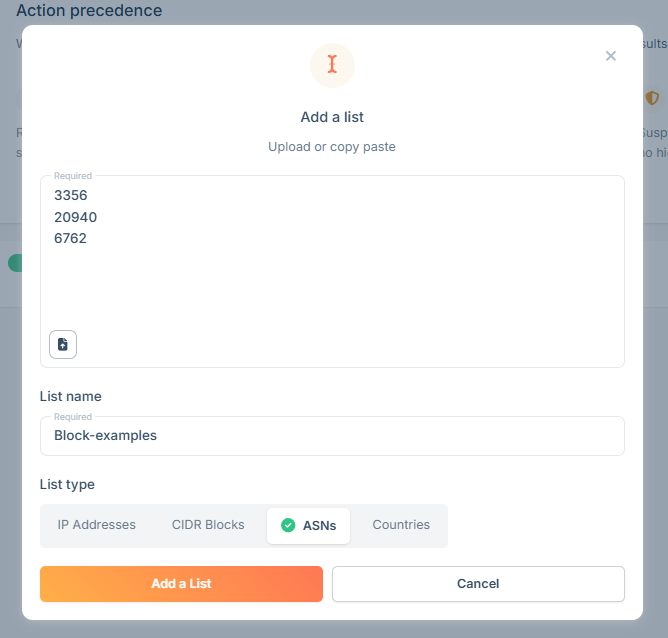668x638 pixels.
Task: Select the ASNs list type label
Action: tap(320, 526)
